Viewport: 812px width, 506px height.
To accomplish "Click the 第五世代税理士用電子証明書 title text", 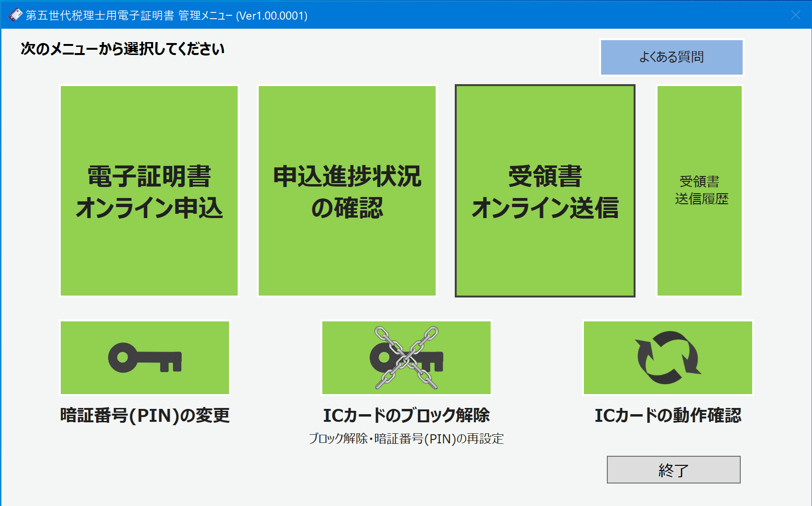I will [99, 15].
